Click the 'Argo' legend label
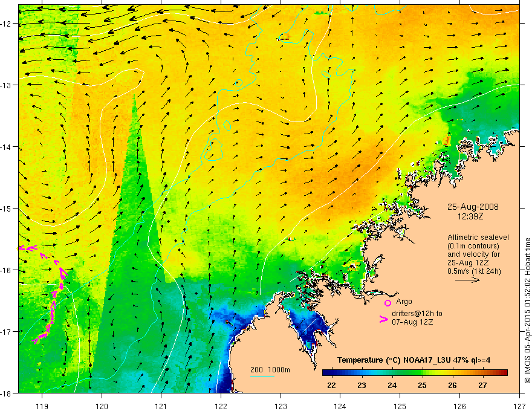 click(x=404, y=302)
